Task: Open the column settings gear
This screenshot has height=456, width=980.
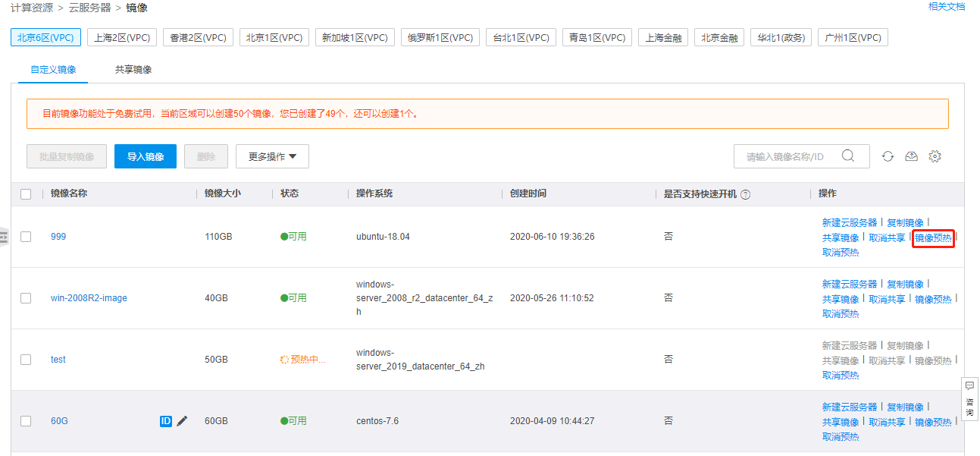Action: [x=935, y=156]
